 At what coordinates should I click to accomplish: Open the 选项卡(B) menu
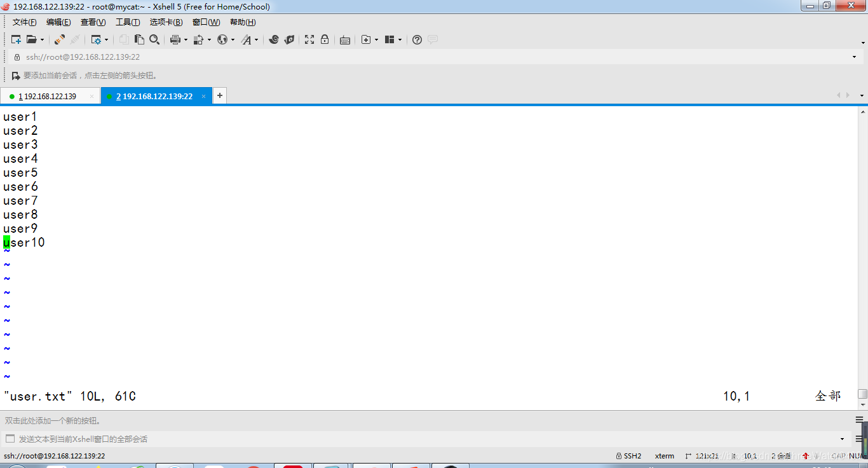click(166, 22)
